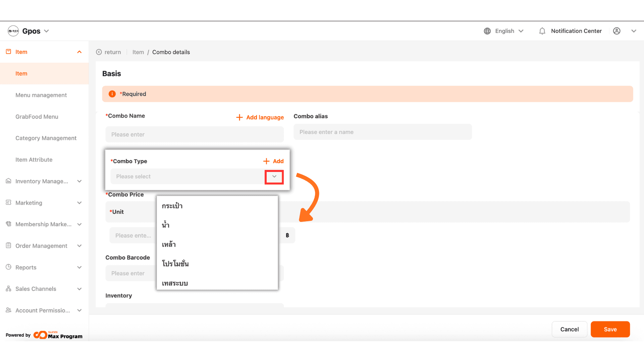This screenshot has width=644, height=362.
Task: Click the return back arrow icon
Action: (x=99, y=52)
